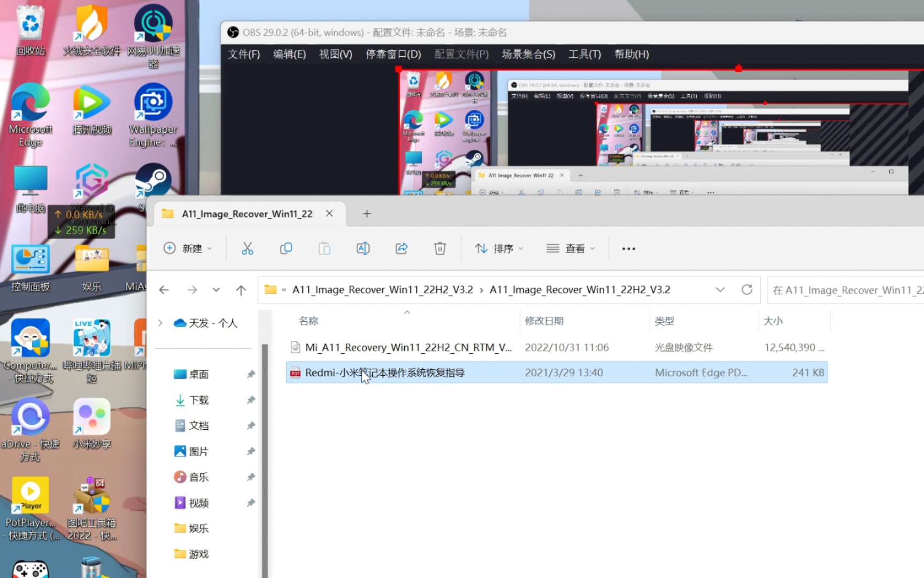Open Bilibili live streaming desktop icon
The image size is (924, 578).
tap(91, 351)
